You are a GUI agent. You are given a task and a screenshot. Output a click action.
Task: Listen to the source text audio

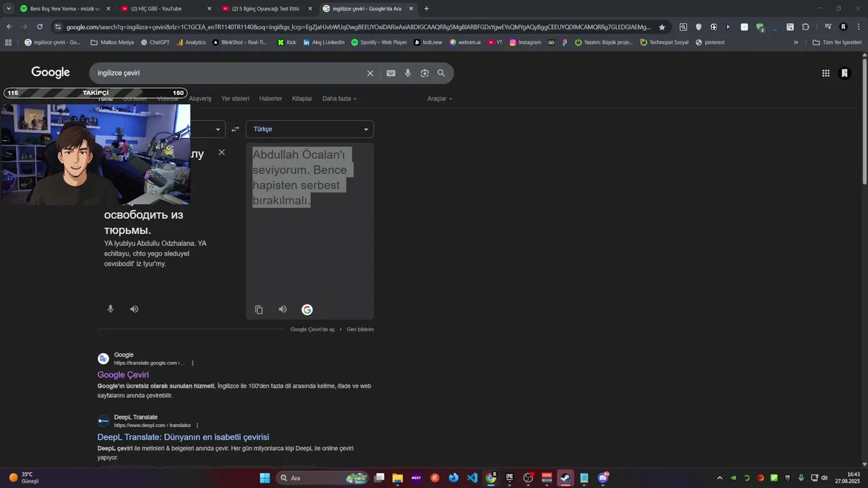click(134, 309)
